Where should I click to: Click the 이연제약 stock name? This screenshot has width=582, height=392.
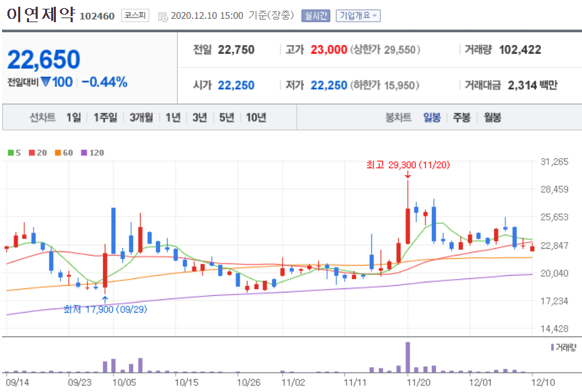click(41, 14)
